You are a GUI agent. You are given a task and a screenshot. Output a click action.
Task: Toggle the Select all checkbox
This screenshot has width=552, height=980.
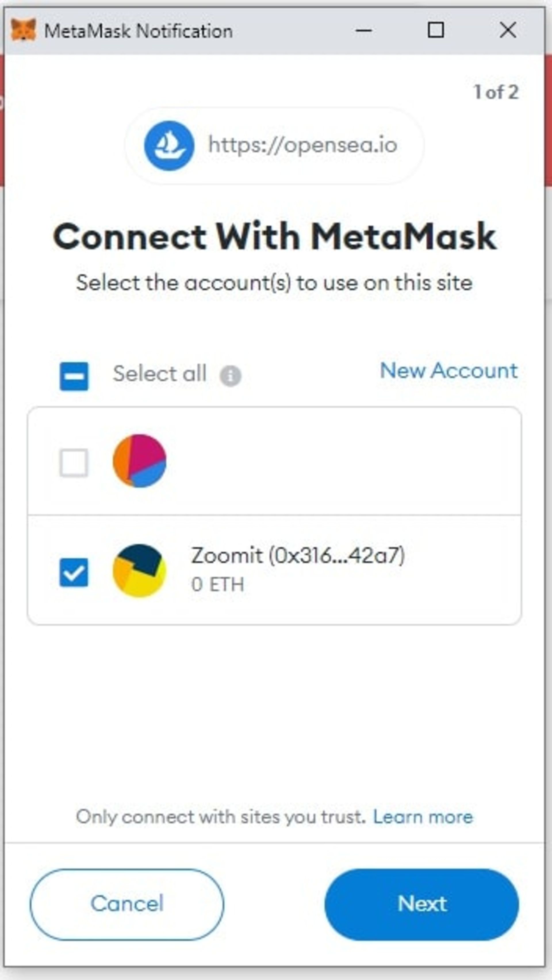tap(74, 376)
